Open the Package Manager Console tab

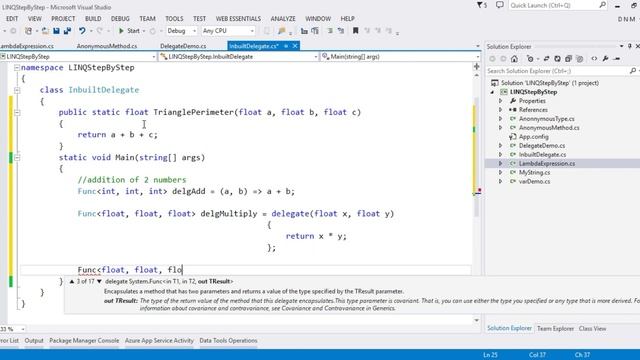[x=84, y=340]
